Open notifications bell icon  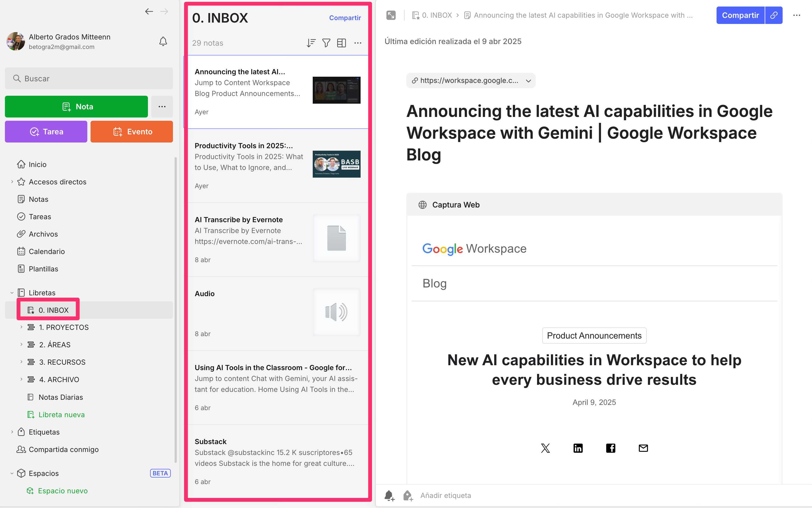[x=163, y=41]
